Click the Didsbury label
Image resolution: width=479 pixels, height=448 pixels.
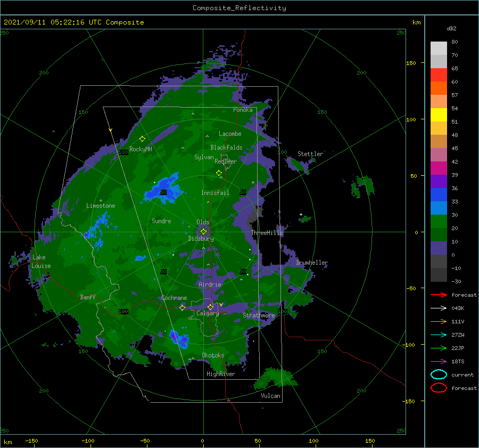click(201, 239)
